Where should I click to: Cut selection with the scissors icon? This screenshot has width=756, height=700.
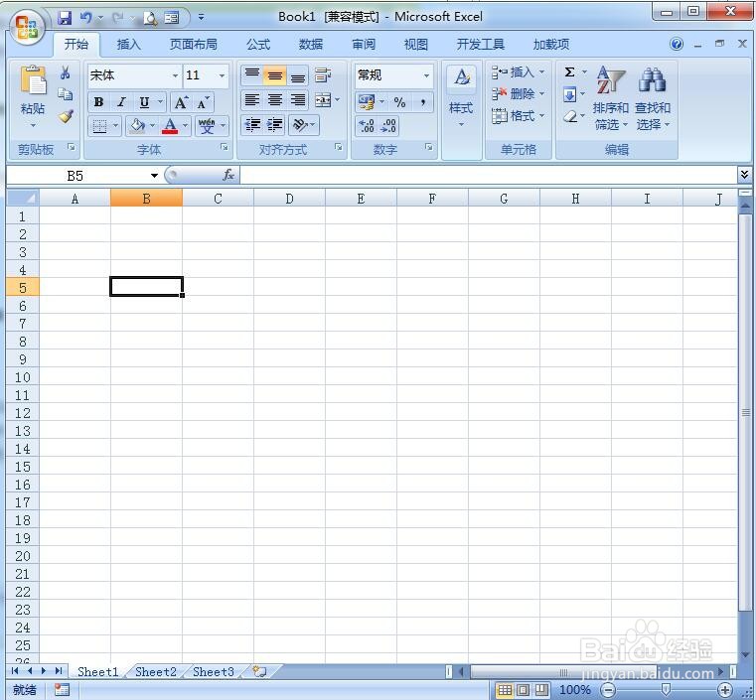(x=66, y=72)
